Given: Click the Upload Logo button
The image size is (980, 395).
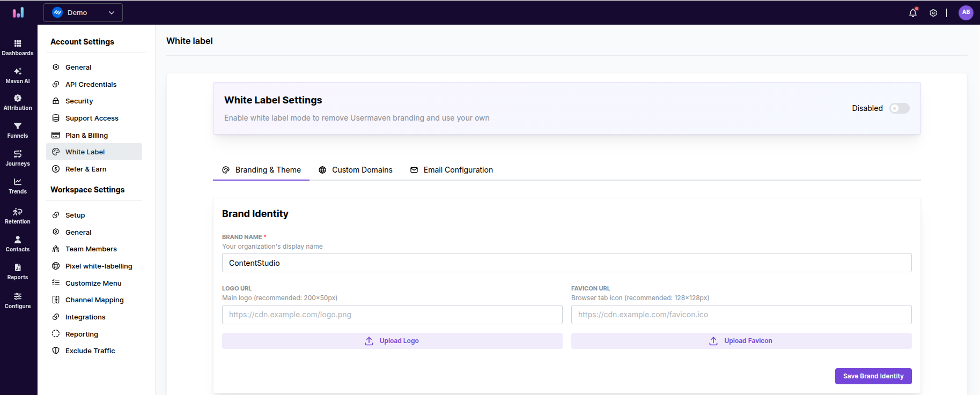Looking at the screenshot, I should (x=392, y=341).
